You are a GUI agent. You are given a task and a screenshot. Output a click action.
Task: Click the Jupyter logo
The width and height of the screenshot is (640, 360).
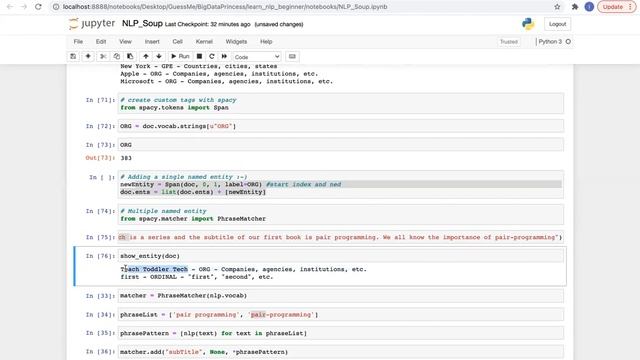pyautogui.click(x=92, y=24)
